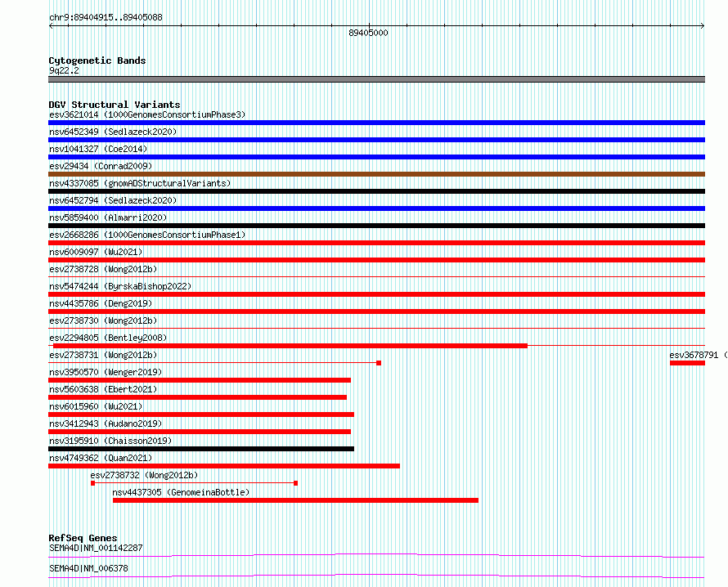Viewport: 728px width, 587px height.
Task: Click the DGV Structural Variants track title
Action: [115, 105]
